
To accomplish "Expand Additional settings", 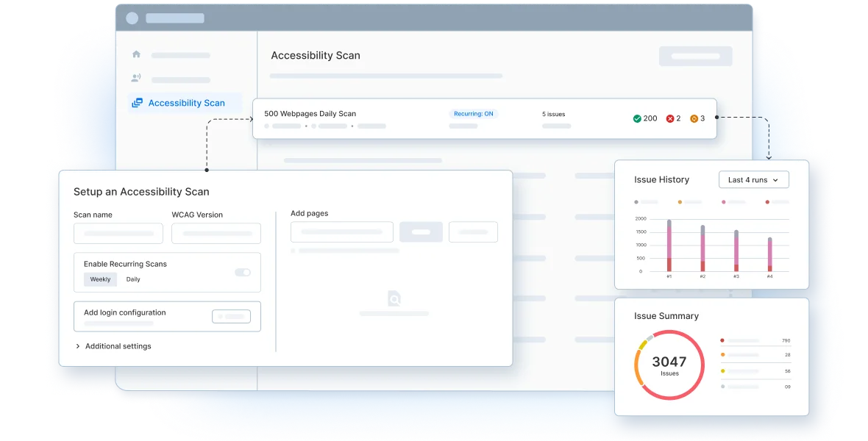I will pyautogui.click(x=113, y=346).
